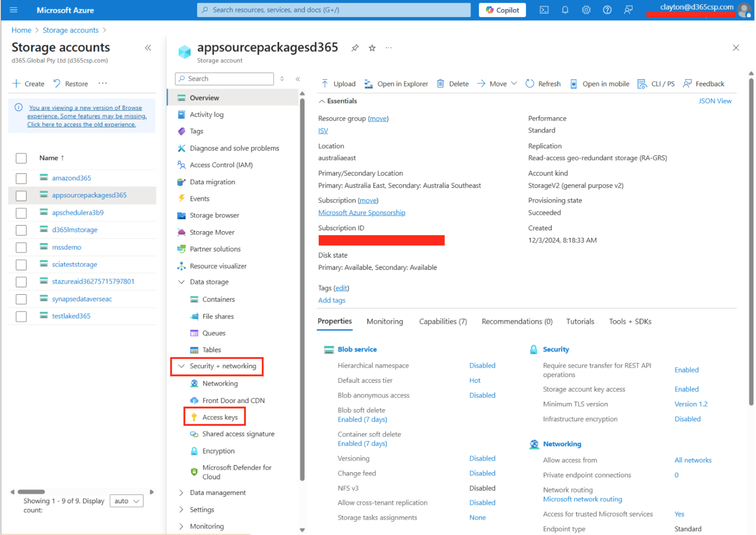The height and width of the screenshot is (535, 756).
Task: Tick checkbox next to mssdemo
Action: [21, 247]
